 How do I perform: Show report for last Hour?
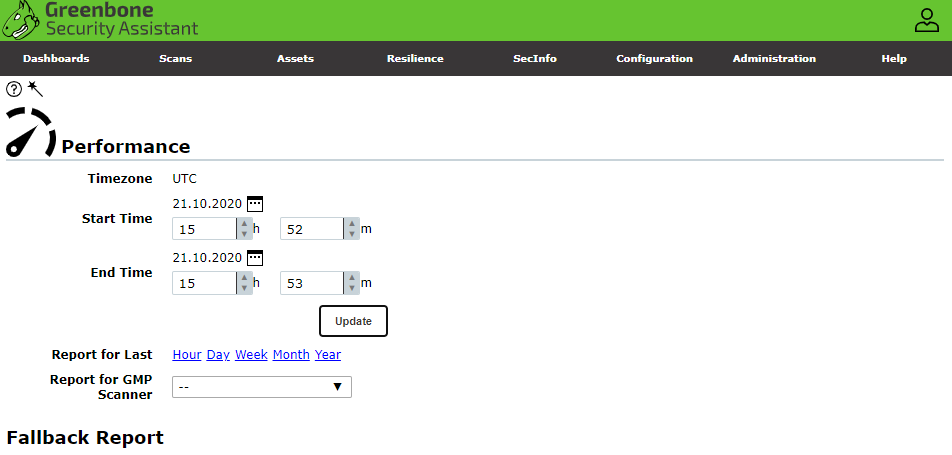[x=187, y=355]
